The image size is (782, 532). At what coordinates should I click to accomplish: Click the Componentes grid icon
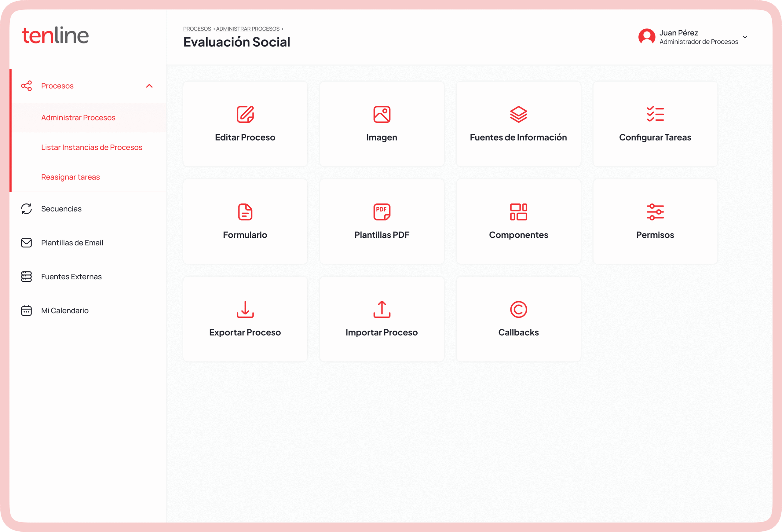click(518, 212)
